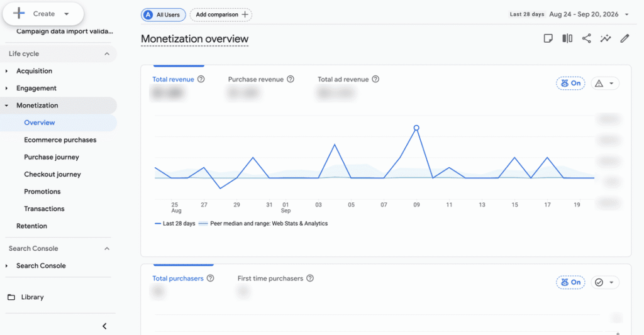Click the Create plus icon
Screen dimensions: 644x335
click(19, 13)
